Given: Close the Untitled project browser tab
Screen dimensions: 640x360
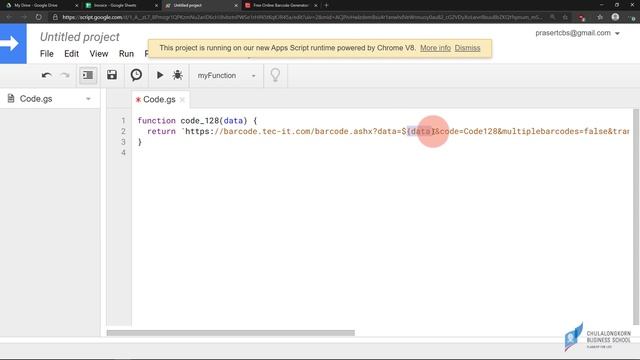Looking at the screenshot, I should click(236, 5).
